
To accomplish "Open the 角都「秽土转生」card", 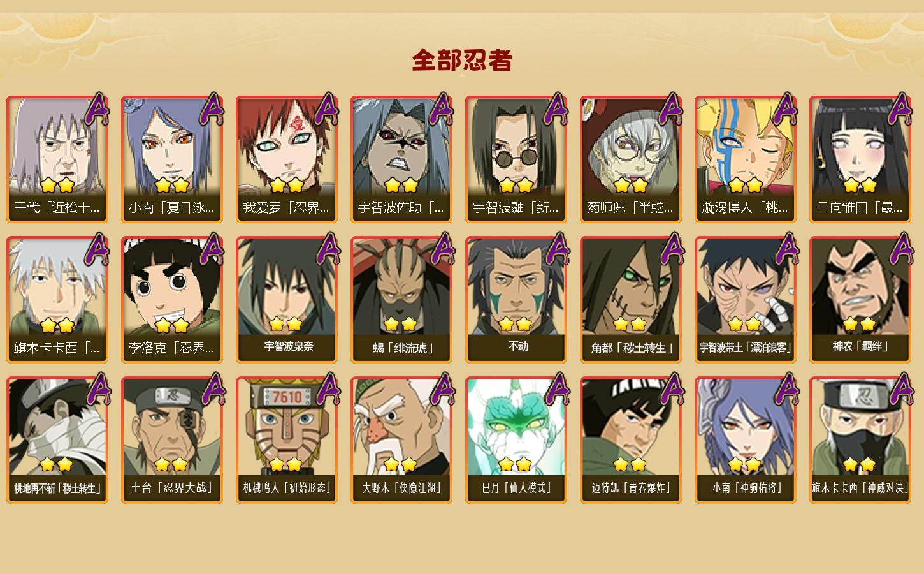I will point(631,300).
